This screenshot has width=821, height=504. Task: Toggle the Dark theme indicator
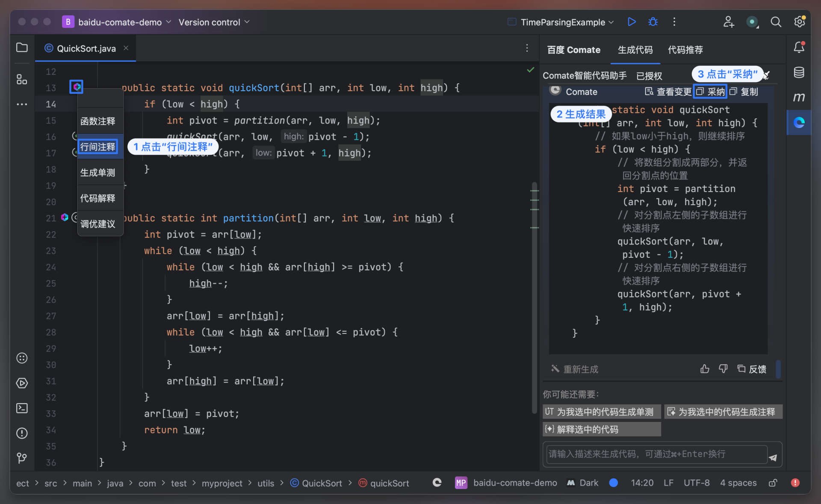pos(583,483)
